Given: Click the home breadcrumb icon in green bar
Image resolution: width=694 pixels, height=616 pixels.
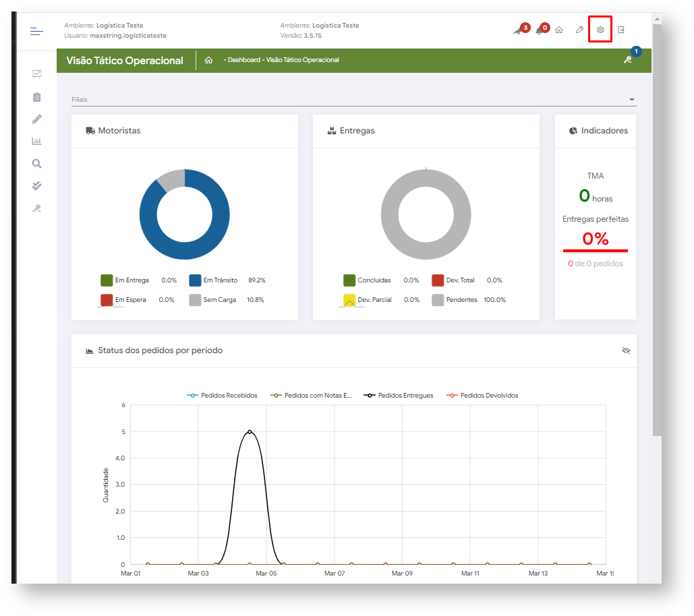Looking at the screenshot, I should 208,60.
